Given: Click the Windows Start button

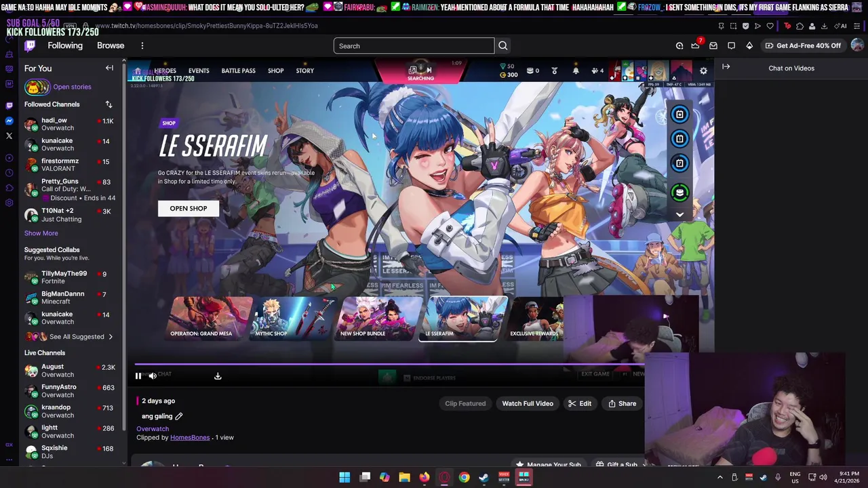Looking at the screenshot, I should [x=344, y=477].
